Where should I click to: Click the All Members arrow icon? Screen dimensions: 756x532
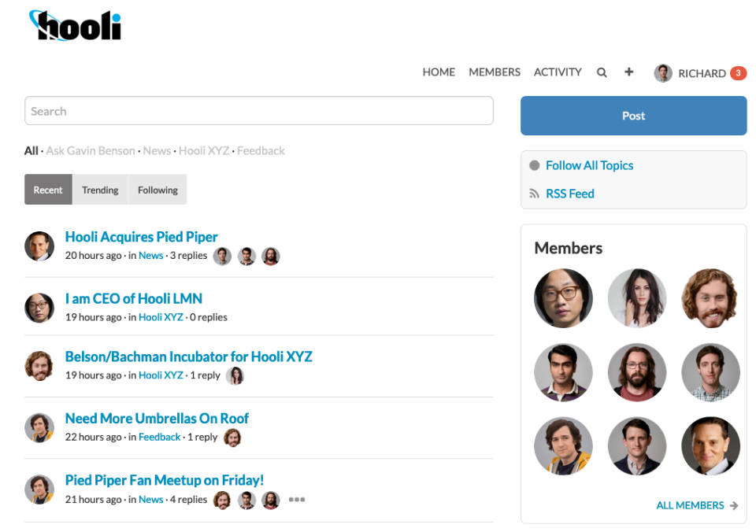734,505
